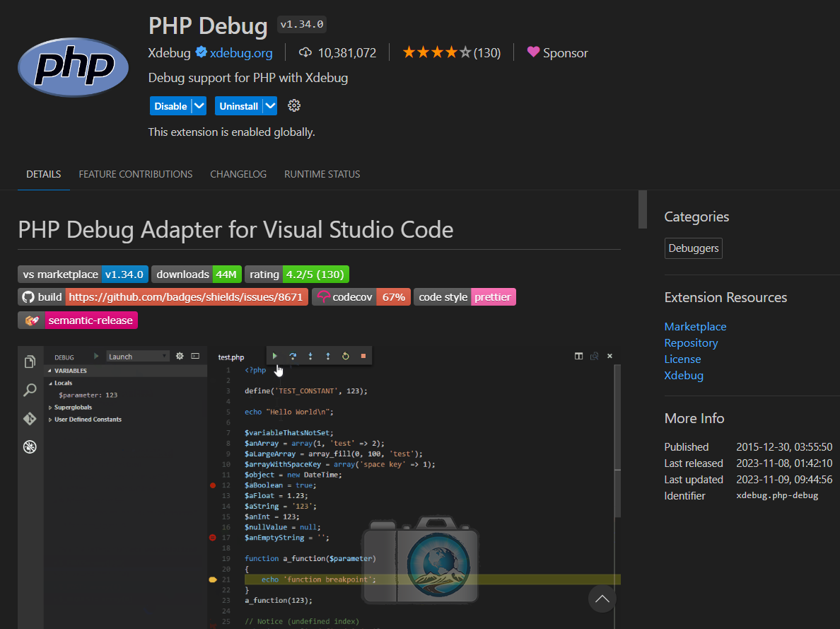Open the Disable dropdown arrow
The width and height of the screenshot is (840, 629).
199,106
